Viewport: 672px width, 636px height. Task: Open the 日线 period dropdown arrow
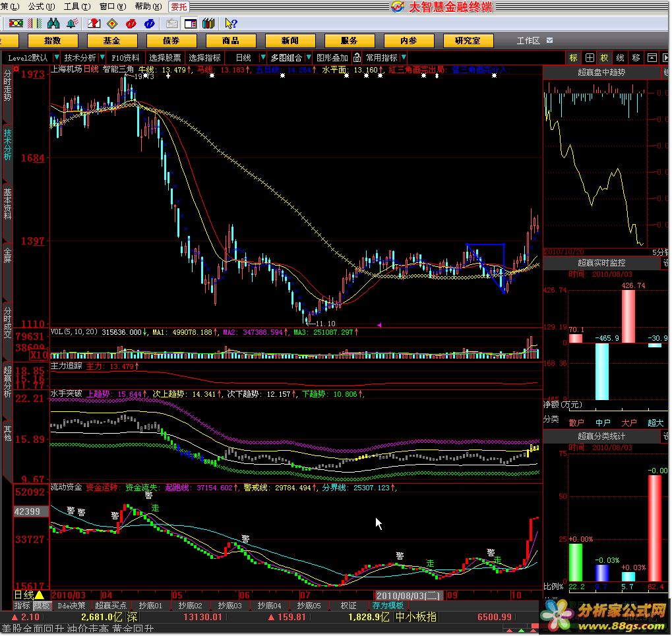click(x=263, y=57)
